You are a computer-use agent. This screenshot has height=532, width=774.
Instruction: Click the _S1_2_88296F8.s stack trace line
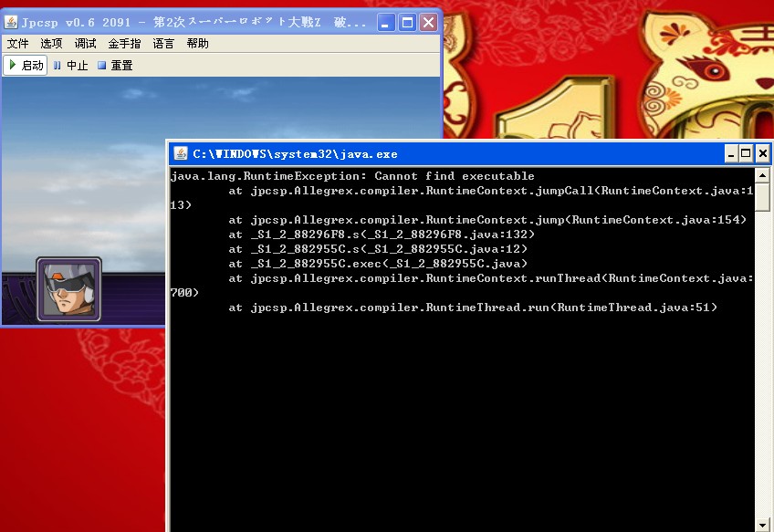pyautogui.click(x=382, y=235)
